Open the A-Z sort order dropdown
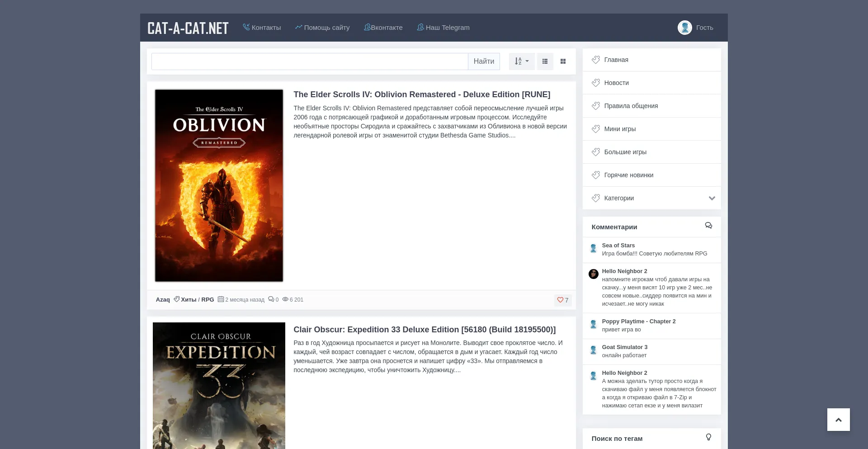The width and height of the screenshot is (868, 449). coord(522,61)
